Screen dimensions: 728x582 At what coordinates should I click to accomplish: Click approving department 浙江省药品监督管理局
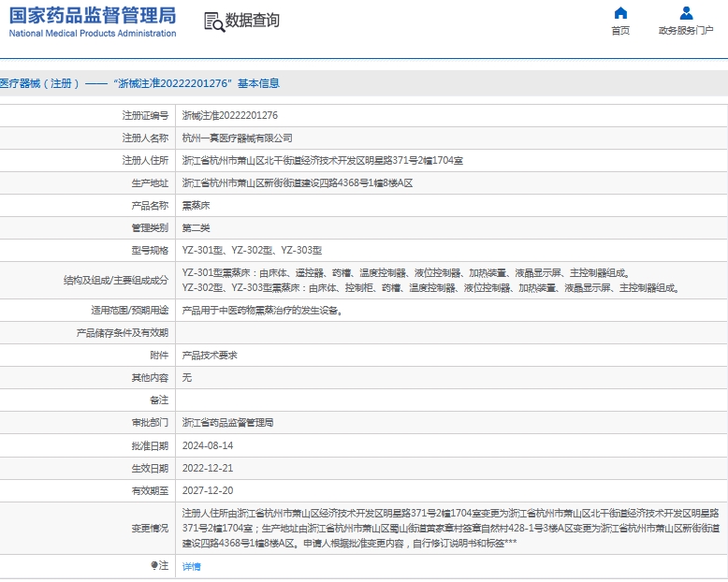click(227, 423)
